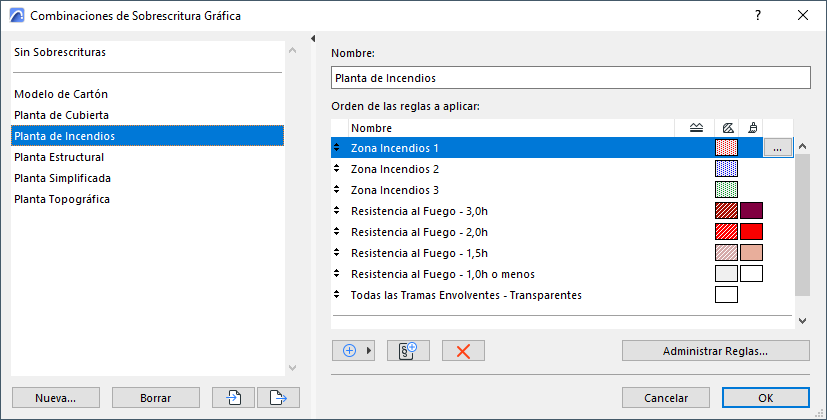Open the help question mark in title bar
The image size is (827, 420).
(x=758, y=16)
